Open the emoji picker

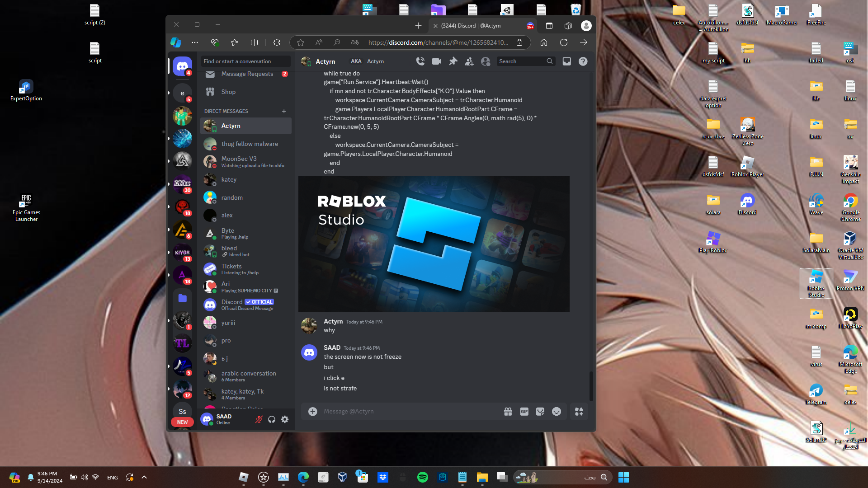(x=557, y=412)
